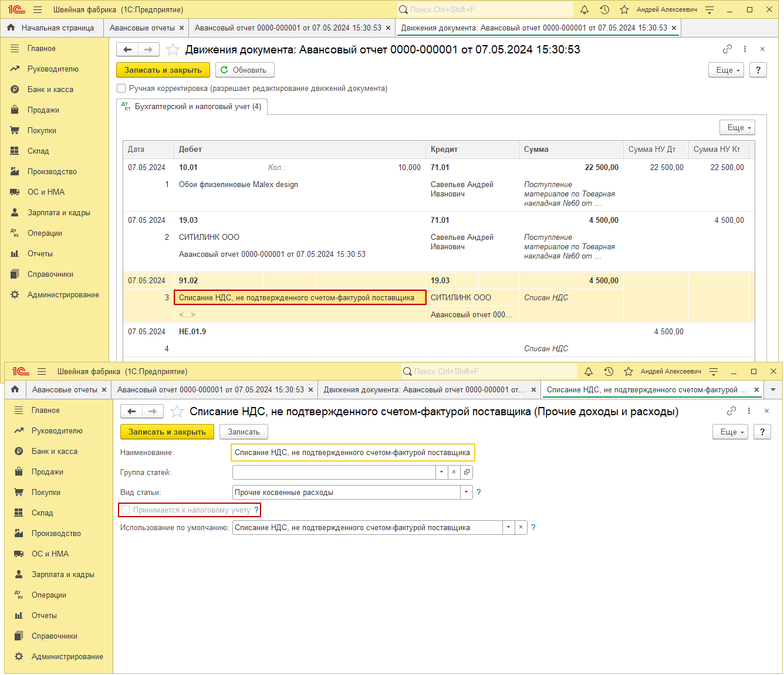Open the Еще menu in the Движения документа header
The width and height of the screenshot is (784, 675).
[x=726, y=70]
